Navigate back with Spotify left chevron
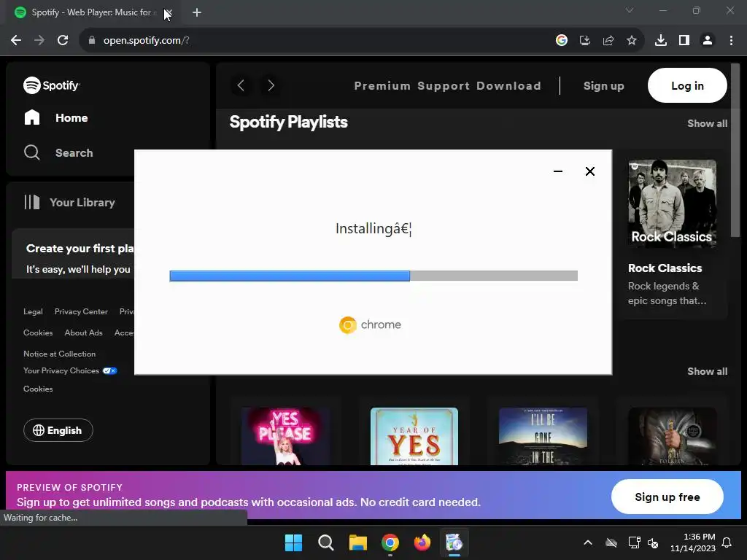 point(241,86)
